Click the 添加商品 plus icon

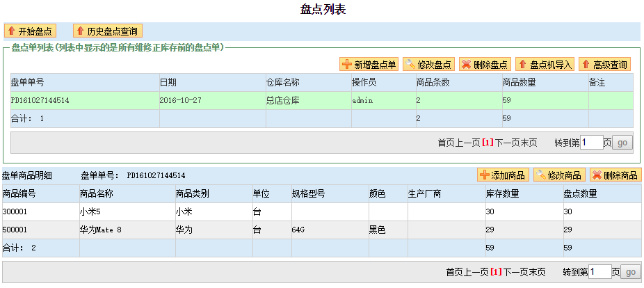click(483, 175)
